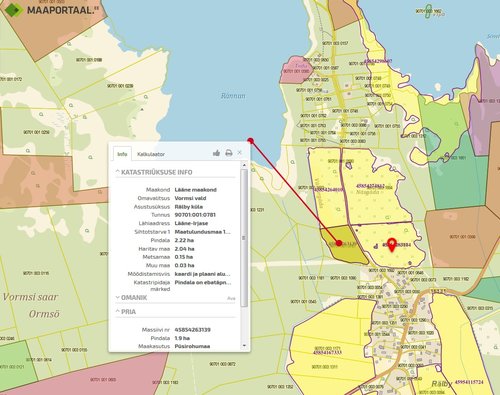This screenshot has width=500, height=395.
Task: Select the Info tab
Action: 122,154
